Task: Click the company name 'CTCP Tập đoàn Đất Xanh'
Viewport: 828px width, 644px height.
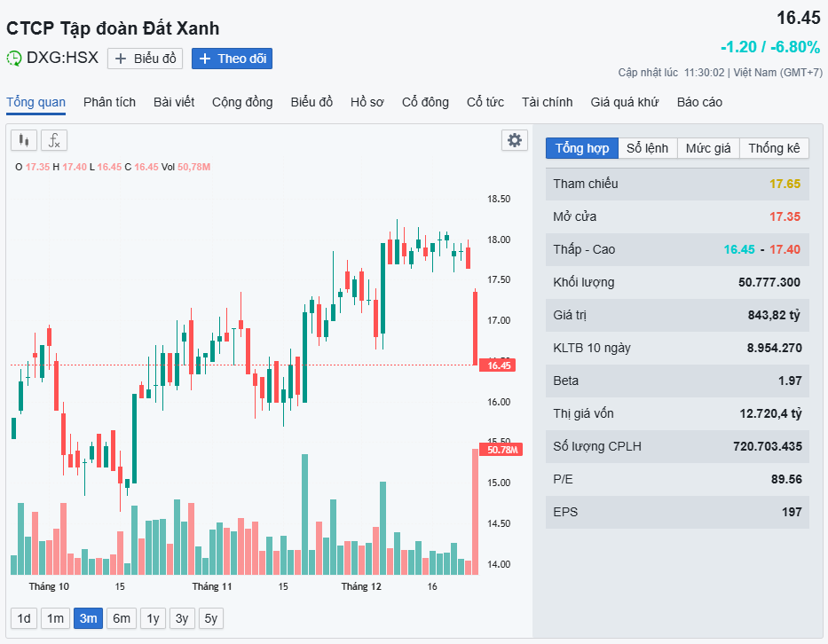Action: click(113, 28)
